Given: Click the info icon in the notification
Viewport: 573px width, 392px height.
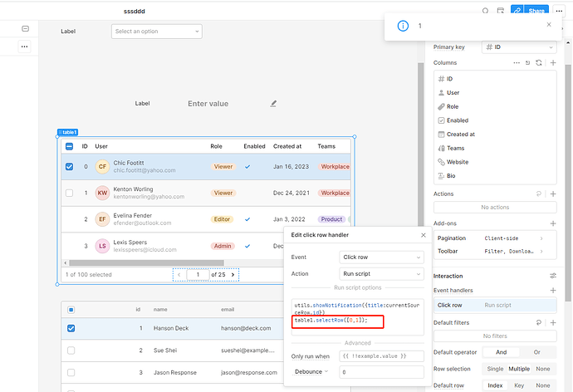Looking at the screenshot, I should (403, 26).
